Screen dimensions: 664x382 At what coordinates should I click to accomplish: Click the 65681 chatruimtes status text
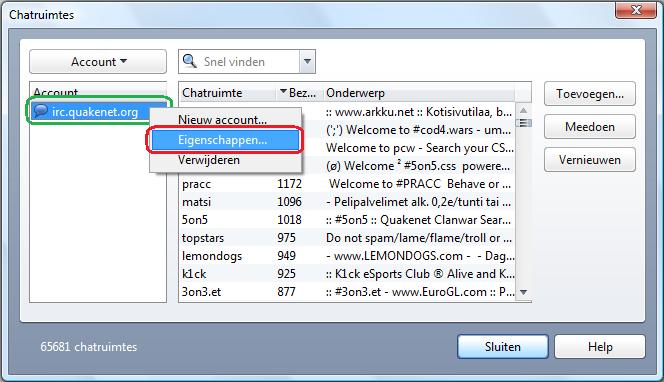[x=89, y=347]
